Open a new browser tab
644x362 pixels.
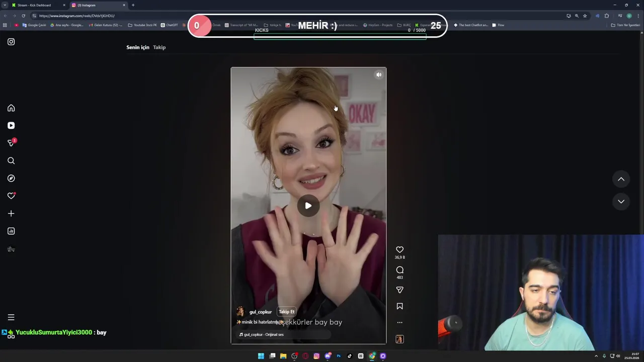coord(133,5)
